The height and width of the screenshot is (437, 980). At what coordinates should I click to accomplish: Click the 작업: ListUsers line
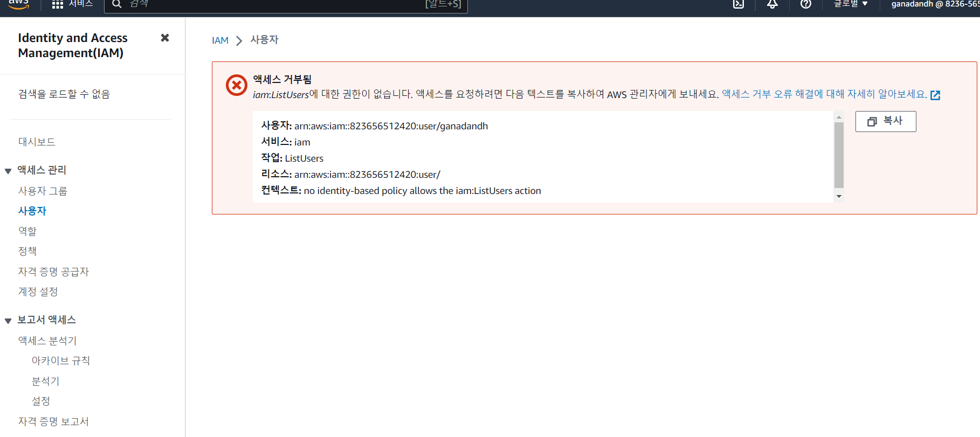292,158
